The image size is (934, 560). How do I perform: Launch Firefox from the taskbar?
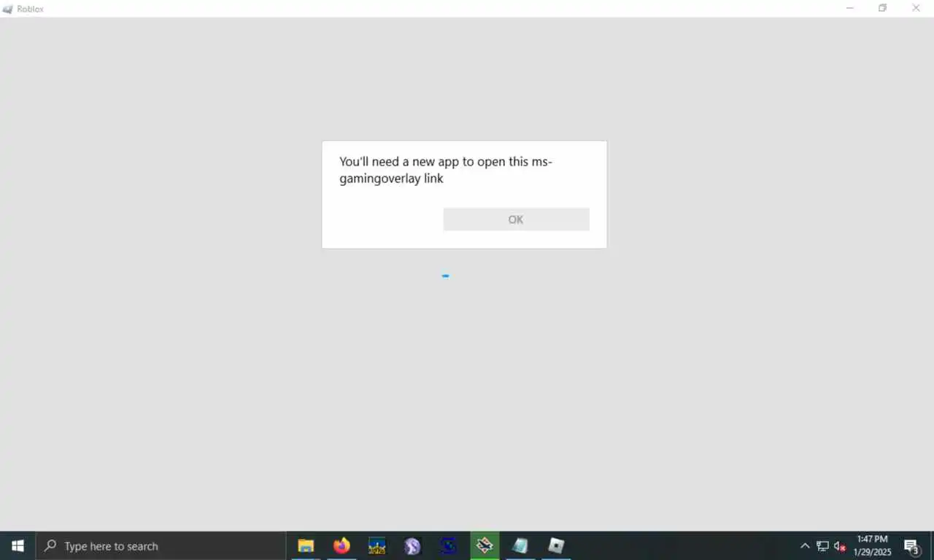click(341, 545)
